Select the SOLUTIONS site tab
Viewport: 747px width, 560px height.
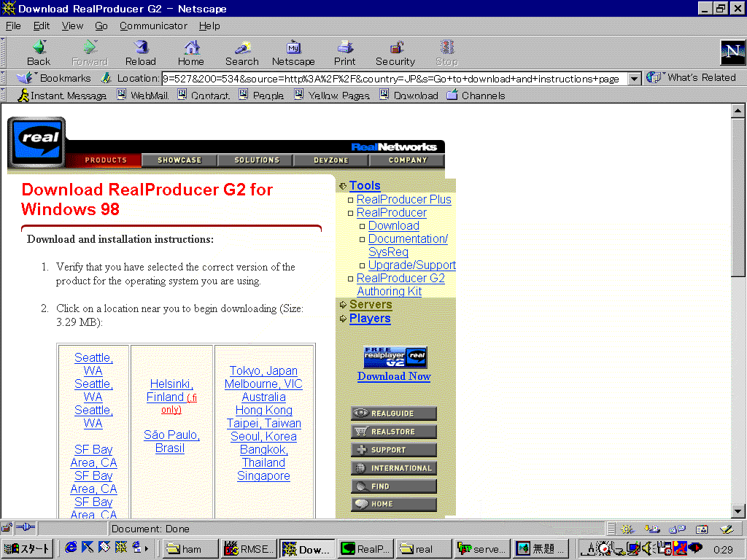[x=257, y=160]
